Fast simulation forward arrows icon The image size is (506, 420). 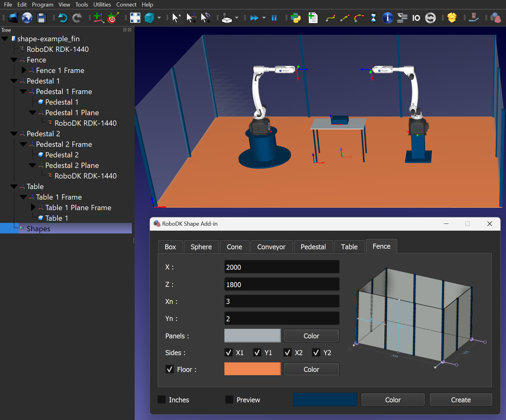tap(254, 18)
